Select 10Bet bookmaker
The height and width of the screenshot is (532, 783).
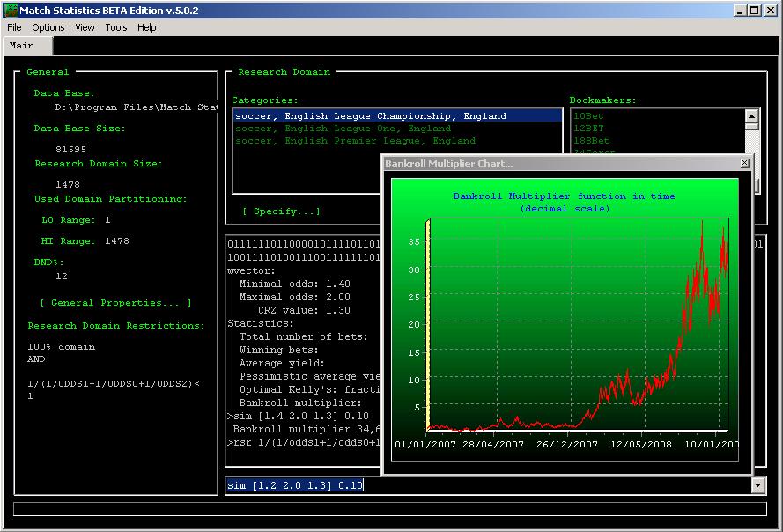[x=588, y=116]
